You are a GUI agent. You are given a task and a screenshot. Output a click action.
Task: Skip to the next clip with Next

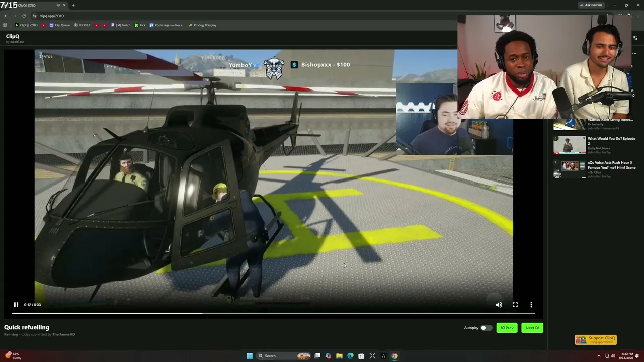pos(532,328)
